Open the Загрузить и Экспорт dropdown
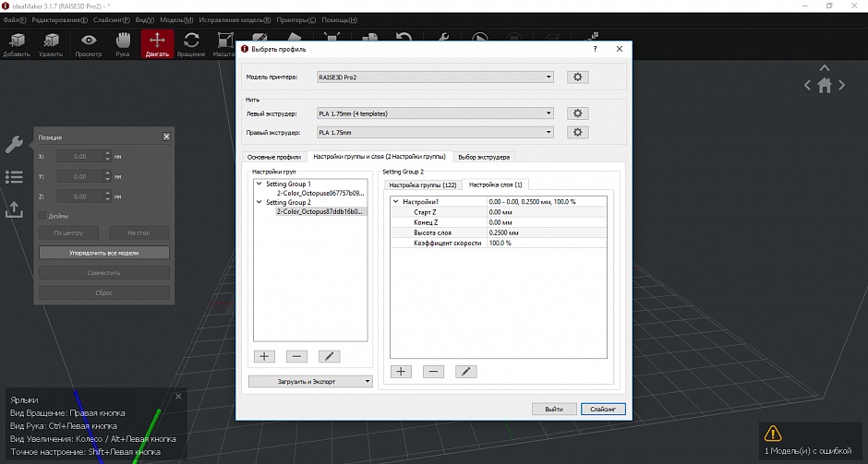 (x=309, y=380)
